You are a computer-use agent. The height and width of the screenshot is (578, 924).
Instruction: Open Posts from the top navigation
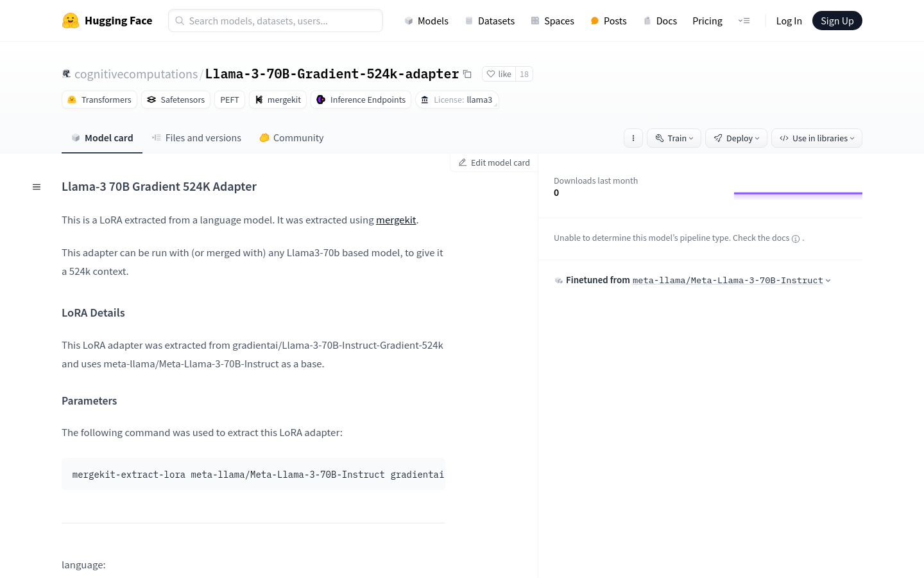[x=608, y=21]
